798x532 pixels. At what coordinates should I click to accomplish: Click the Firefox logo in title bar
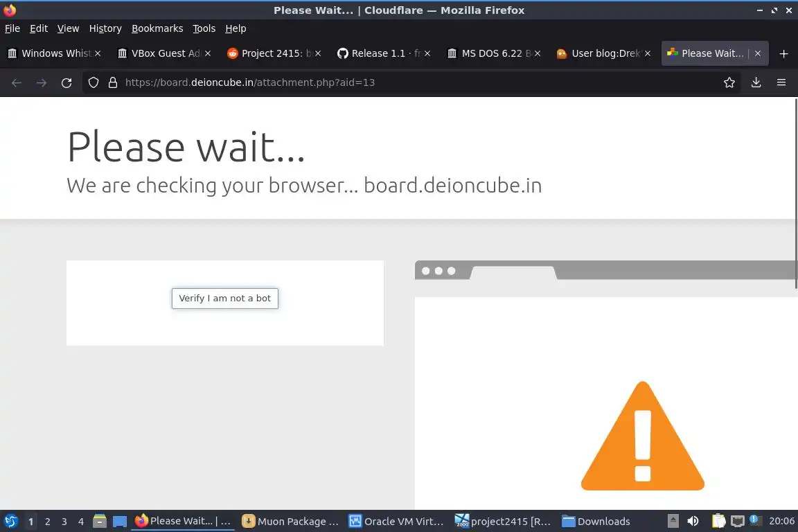(10, 10)
